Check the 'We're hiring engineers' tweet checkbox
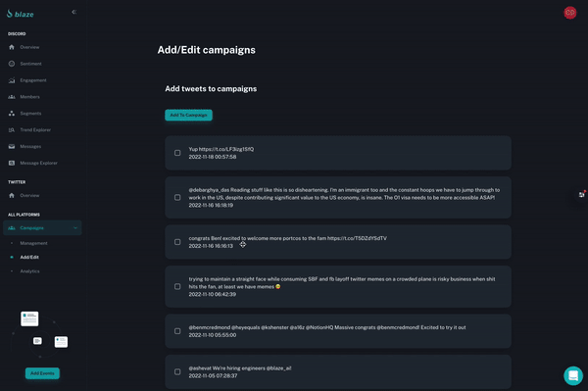Viewport: 588px width, 391px height. [x=177, y=371]
